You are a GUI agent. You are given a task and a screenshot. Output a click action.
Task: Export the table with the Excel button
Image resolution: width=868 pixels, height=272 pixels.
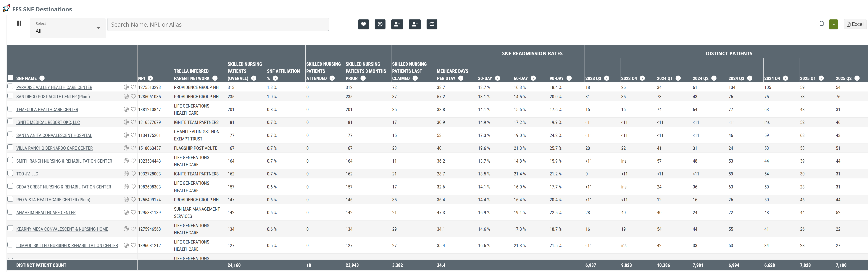coord(854,24)
